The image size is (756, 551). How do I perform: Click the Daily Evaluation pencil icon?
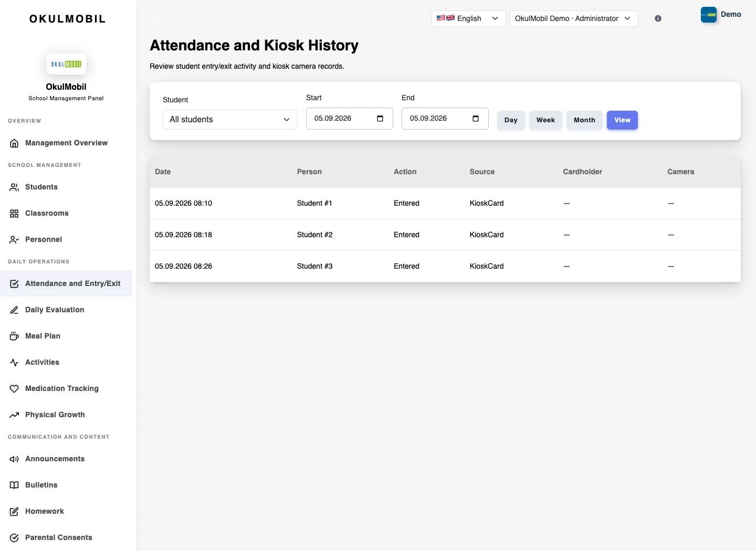(x=14, y=310)
